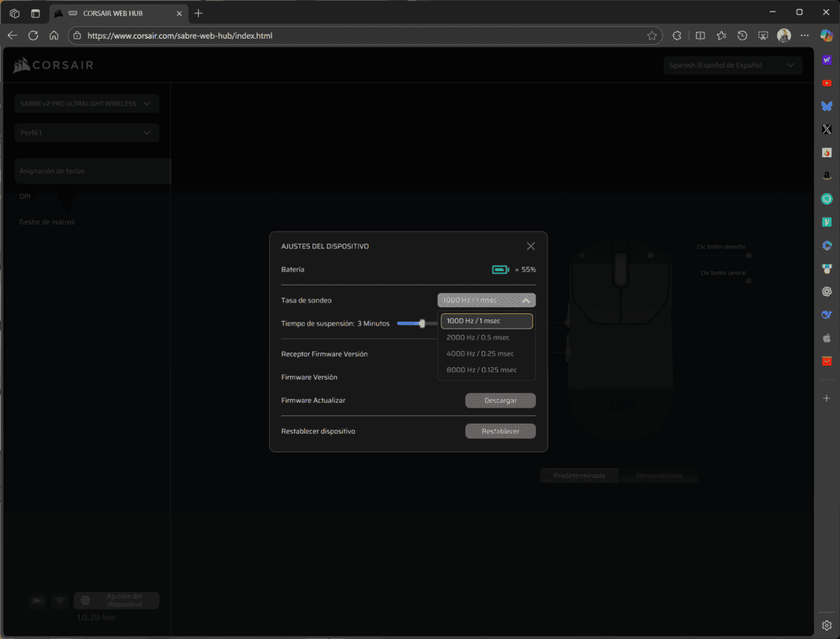Open the Apple sidebar shortcut
This screenshot has height=639, width=840.
click(x=827, y=338)
